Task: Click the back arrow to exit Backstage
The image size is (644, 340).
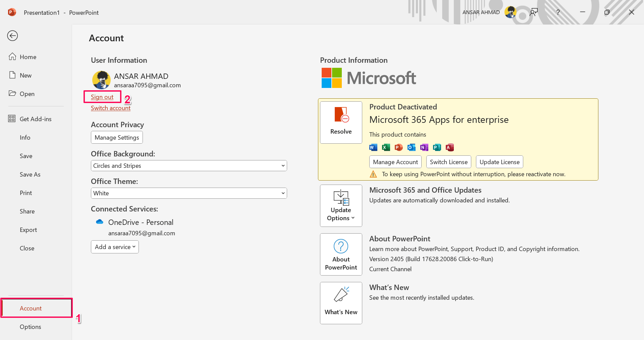Action: point(12,36)
